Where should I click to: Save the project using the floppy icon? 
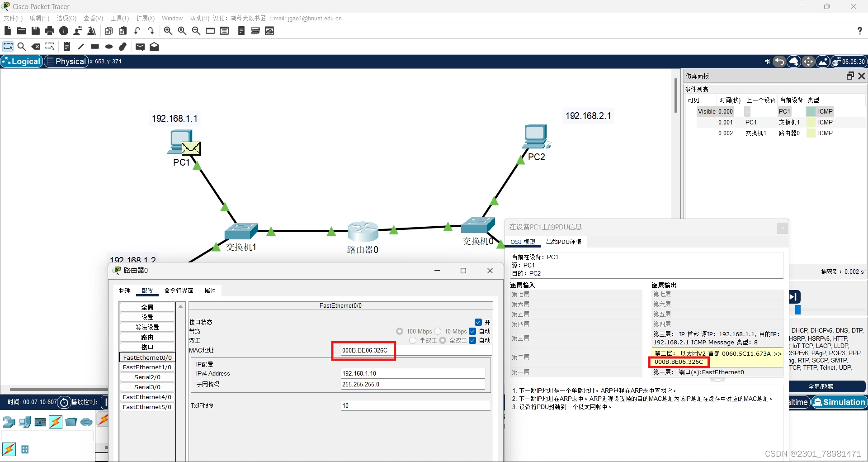pos(36,31)
